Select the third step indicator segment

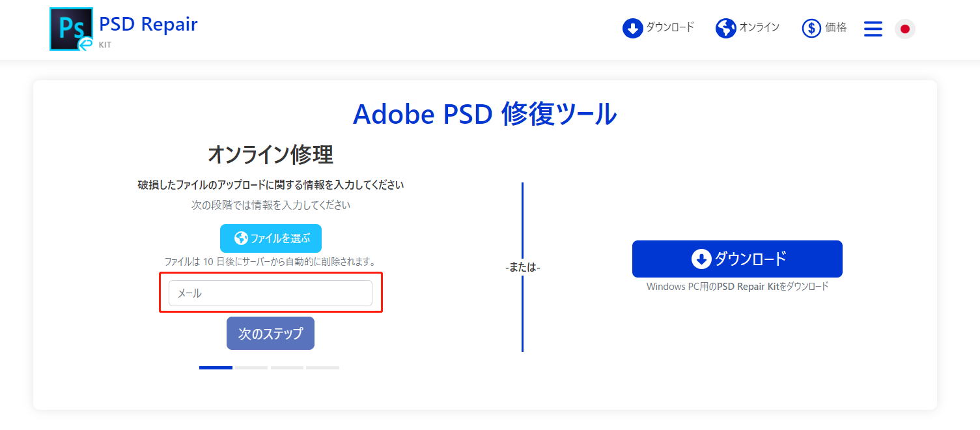click(287, 367)
